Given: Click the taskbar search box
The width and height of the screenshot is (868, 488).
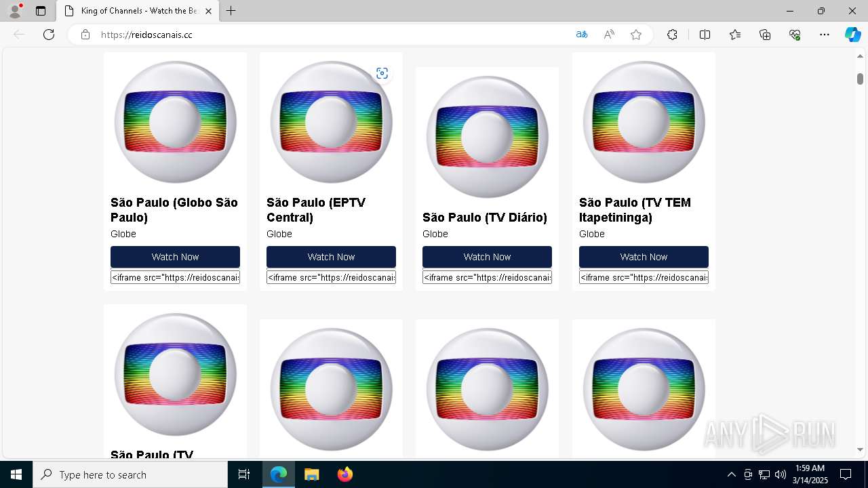Looking at the screenshot, I should coord(130,474).
